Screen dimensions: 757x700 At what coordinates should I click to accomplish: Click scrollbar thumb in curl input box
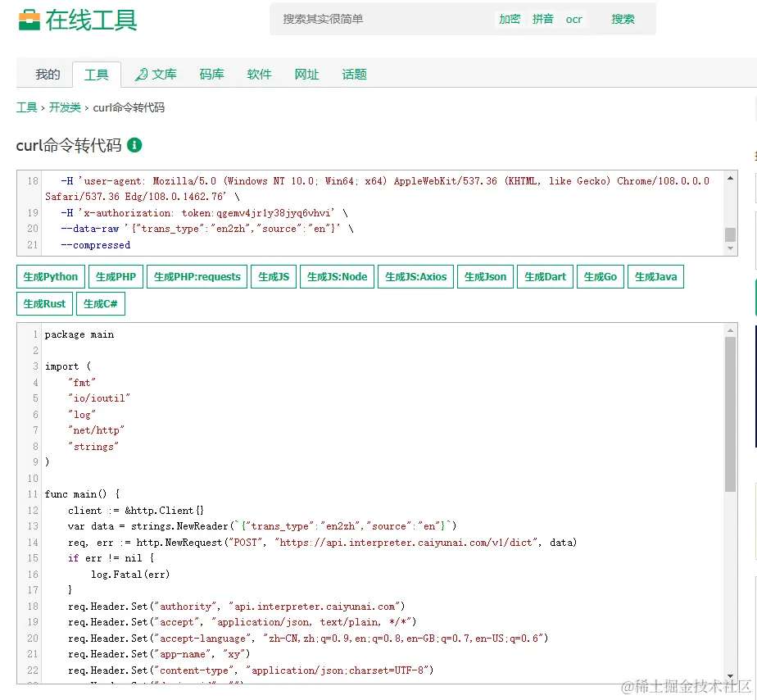[x=730, y=234]
